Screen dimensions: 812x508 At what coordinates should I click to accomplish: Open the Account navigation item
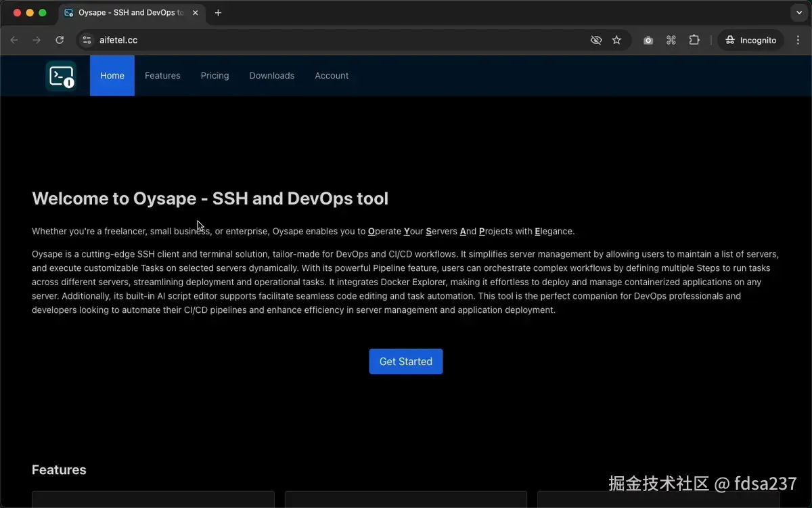pos(332,76)
